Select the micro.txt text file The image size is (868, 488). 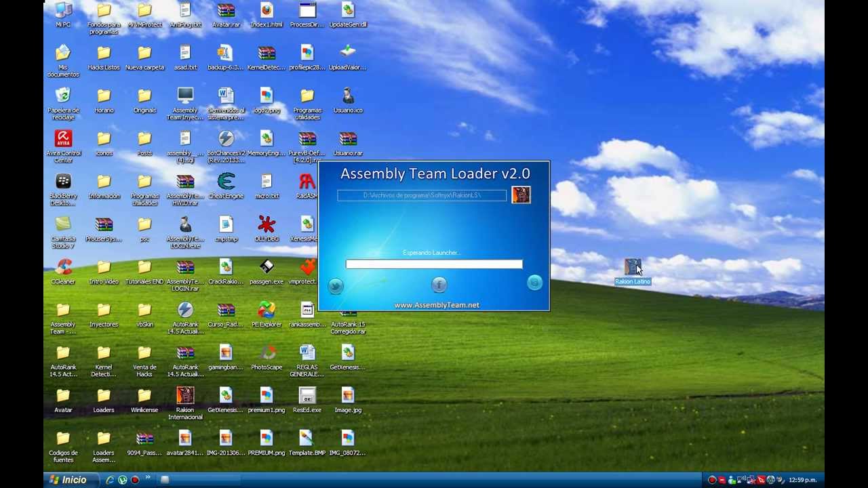[267, 186]
